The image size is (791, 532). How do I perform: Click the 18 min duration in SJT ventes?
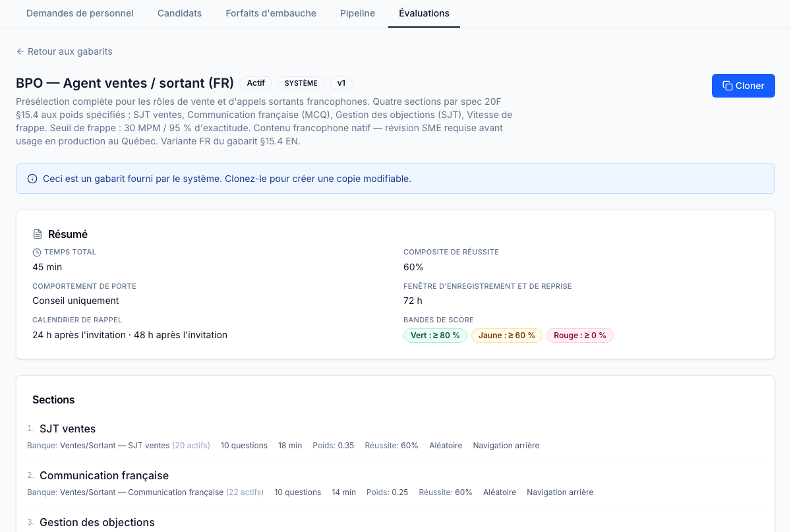tap(290, 446)
